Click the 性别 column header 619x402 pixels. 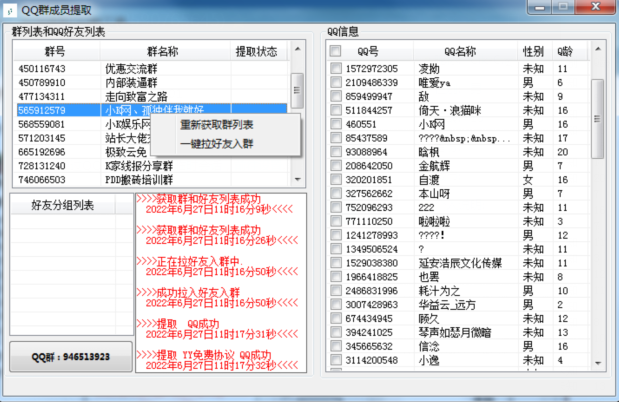[533, 50]
